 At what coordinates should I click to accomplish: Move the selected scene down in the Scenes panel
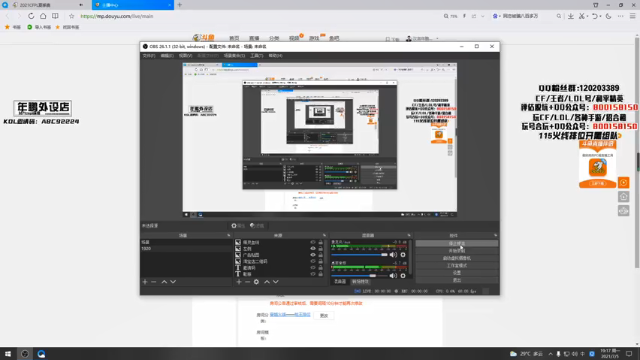coord(173,282)
